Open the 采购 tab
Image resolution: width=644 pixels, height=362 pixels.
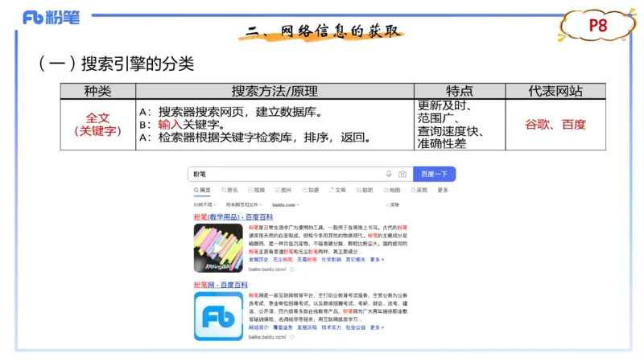[x=419, y=190]
